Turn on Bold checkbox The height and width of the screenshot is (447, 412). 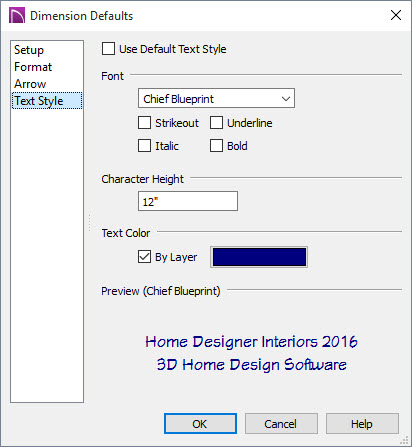click(x=216, y=146)
